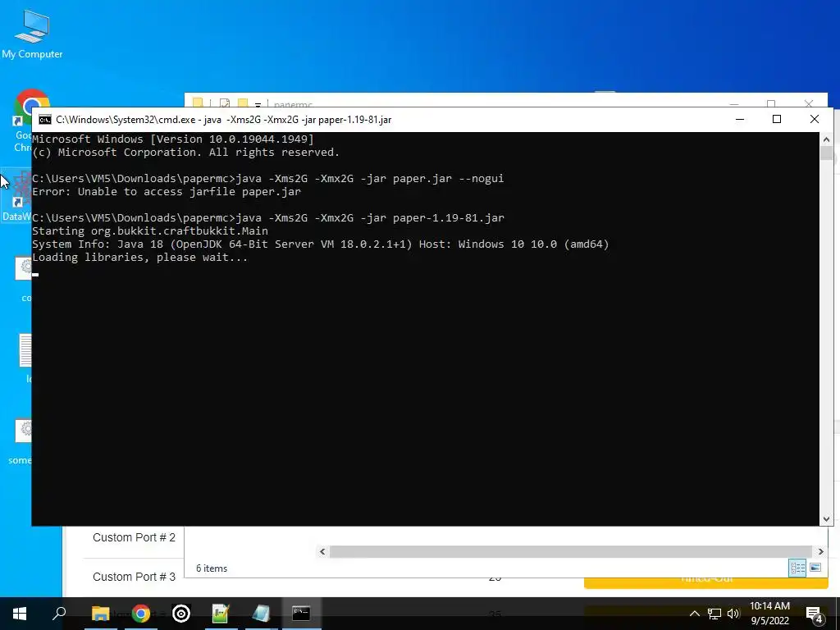The image size is (840, 630).
Task: Open File Explorer from the taskbar
Action: 100,614
